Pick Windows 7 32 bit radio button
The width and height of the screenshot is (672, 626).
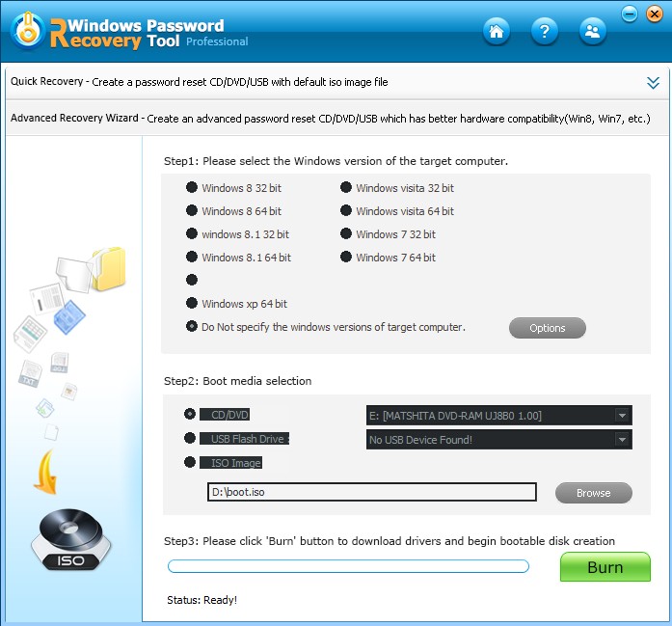tap(346, 233)
